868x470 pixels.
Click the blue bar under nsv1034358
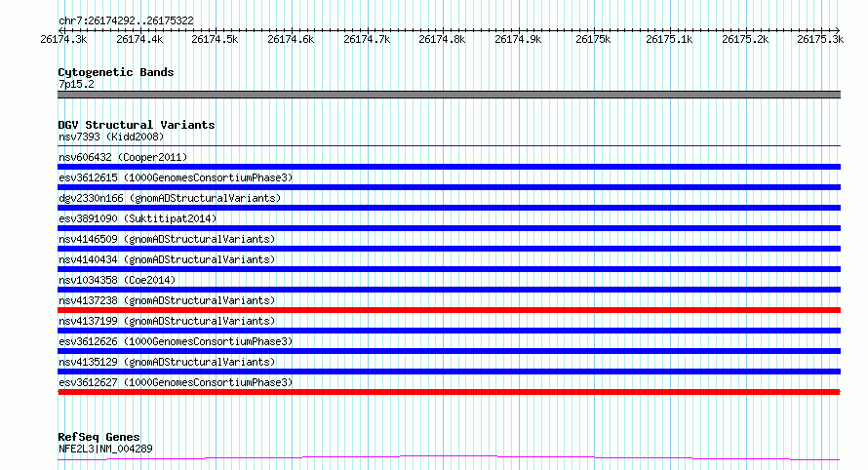[449, 290]
